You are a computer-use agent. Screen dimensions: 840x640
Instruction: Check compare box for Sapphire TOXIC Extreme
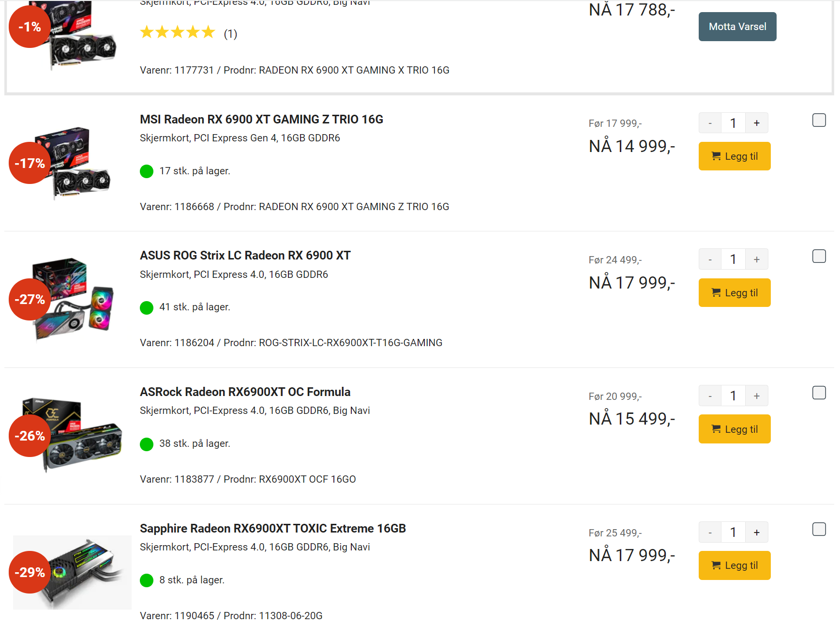point(819,529)
